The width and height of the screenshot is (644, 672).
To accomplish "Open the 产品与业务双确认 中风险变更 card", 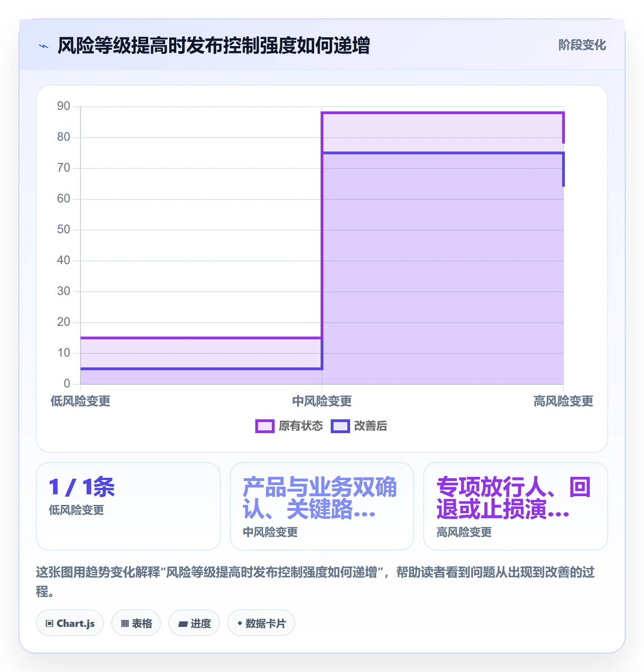I will [x=322, y=506].
